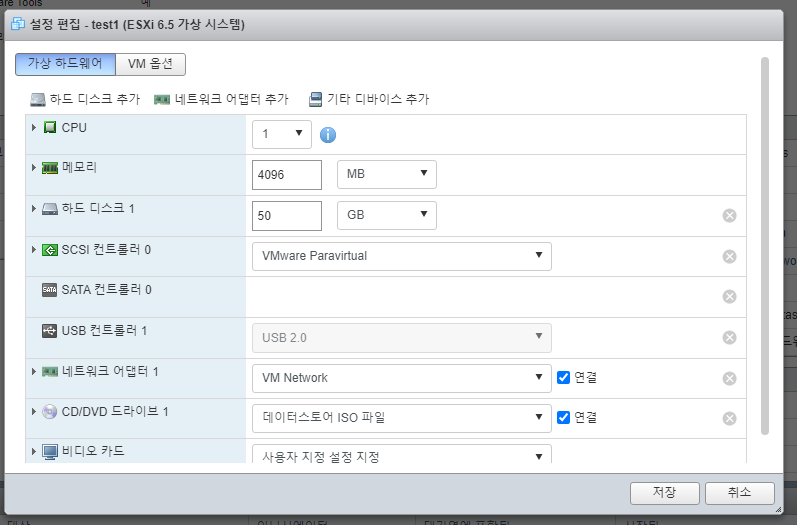This screenshot has height=525, width=797.
Task: Expand the 하드 디스크 1 row
Action: [x=34, y=208]
